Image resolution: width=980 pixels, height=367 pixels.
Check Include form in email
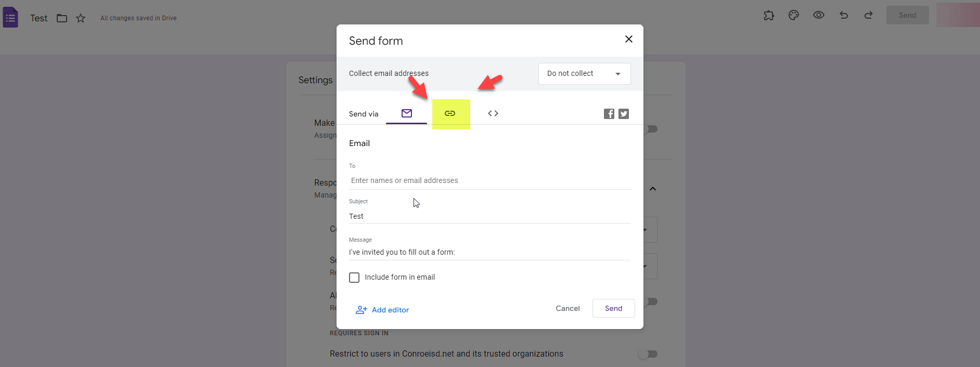pos(354,278)
